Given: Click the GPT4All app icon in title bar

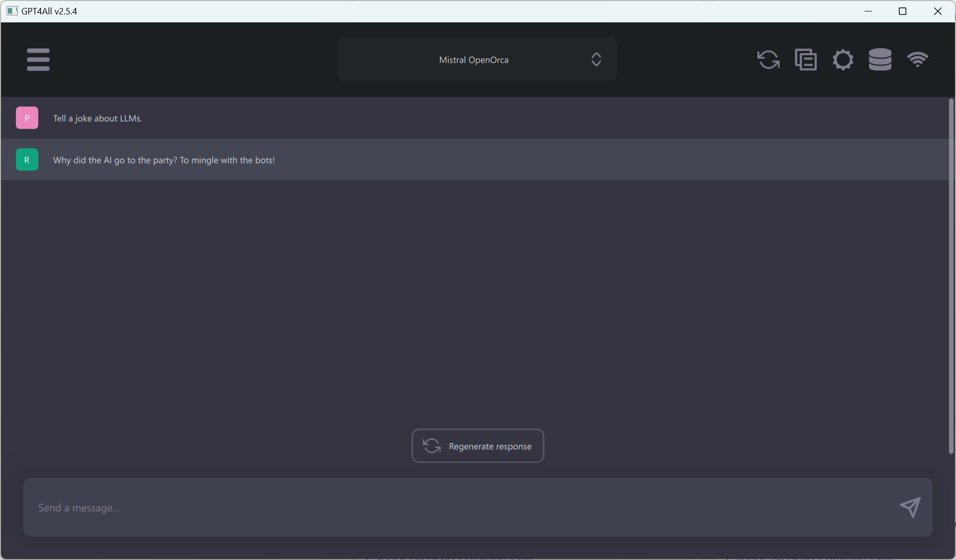Looking at the screenshot, I should [x=12, y=11].
